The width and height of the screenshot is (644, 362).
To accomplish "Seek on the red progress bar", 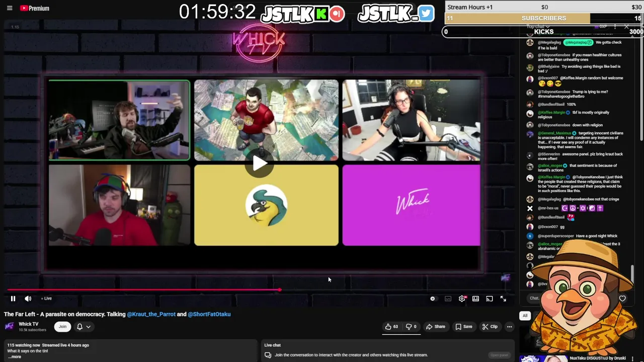I will (x=143, y=290).
